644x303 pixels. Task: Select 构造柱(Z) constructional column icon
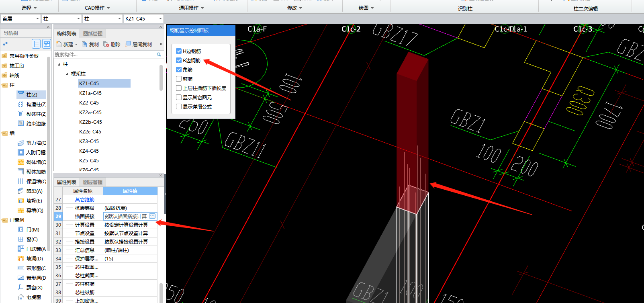tap(21, 104)
